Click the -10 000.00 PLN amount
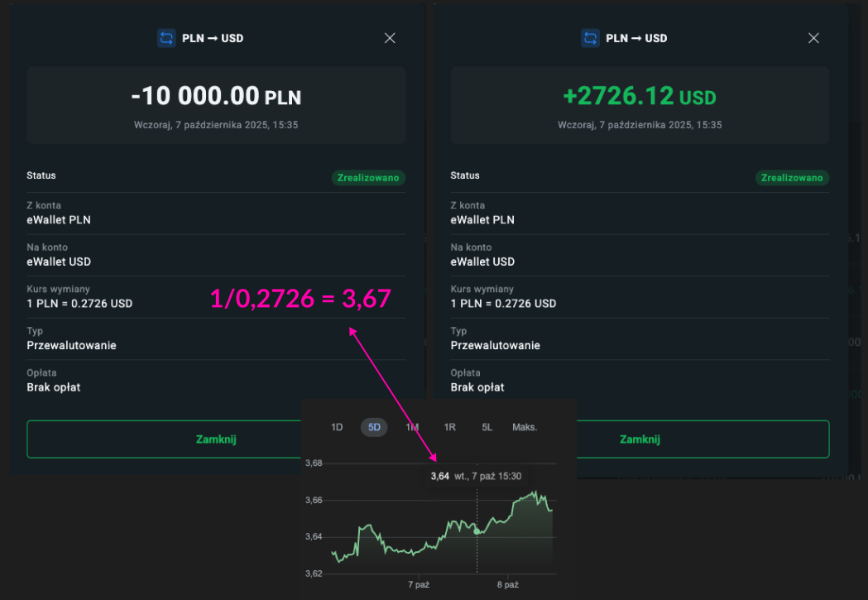The height and width of the screenshot is (600, 868). (x=216, y=97)
